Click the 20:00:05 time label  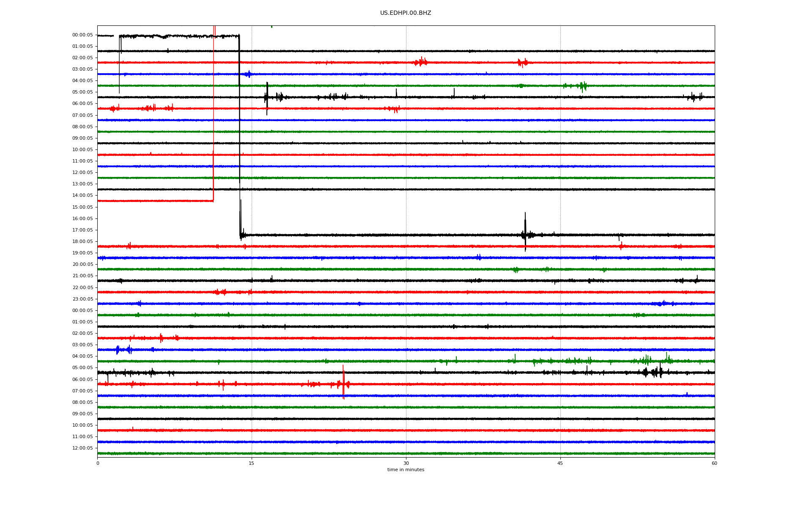(x=82, y=265)
